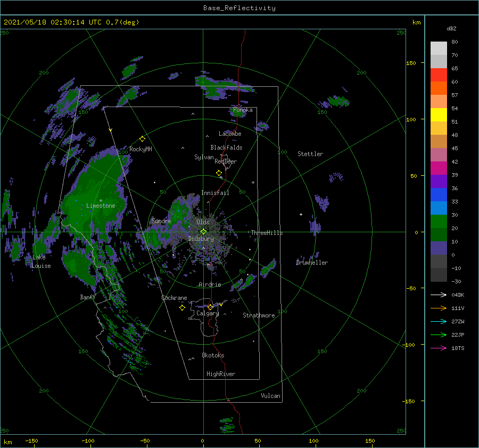Click the 18TS legend label

click(x=458, y=348)
